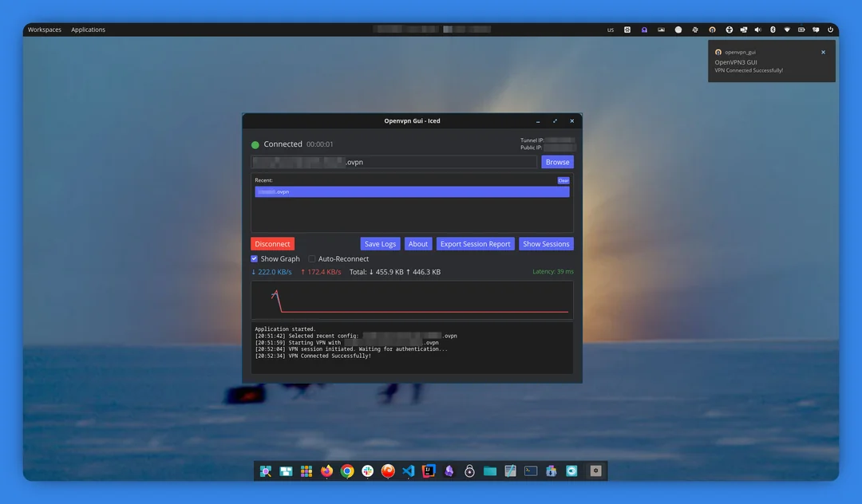The height and width of the screenshot is (504, 862).
Task: Open the OpenVPN tray icon in top panel
Action: [x=712, y=30]
